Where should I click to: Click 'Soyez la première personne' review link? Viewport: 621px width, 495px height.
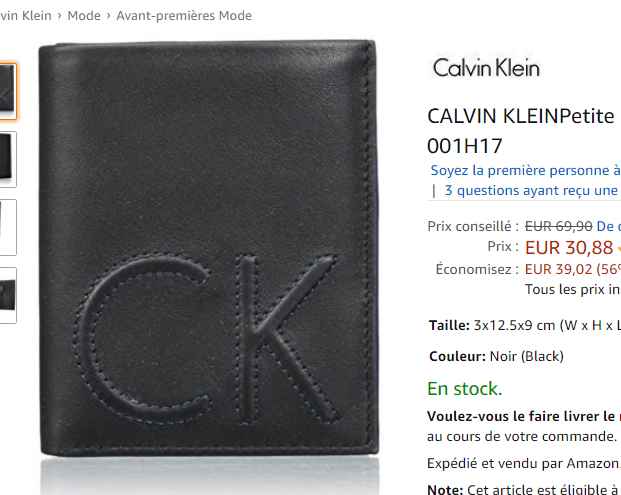[526, 170]
